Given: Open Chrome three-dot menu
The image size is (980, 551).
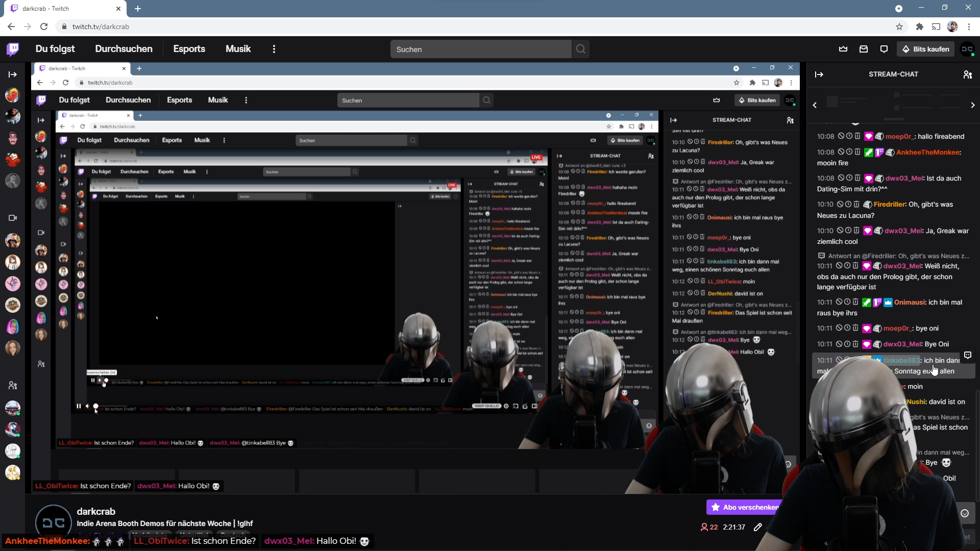Looking at the screenshot, I should pyautogui.click(x=969, y=27).
